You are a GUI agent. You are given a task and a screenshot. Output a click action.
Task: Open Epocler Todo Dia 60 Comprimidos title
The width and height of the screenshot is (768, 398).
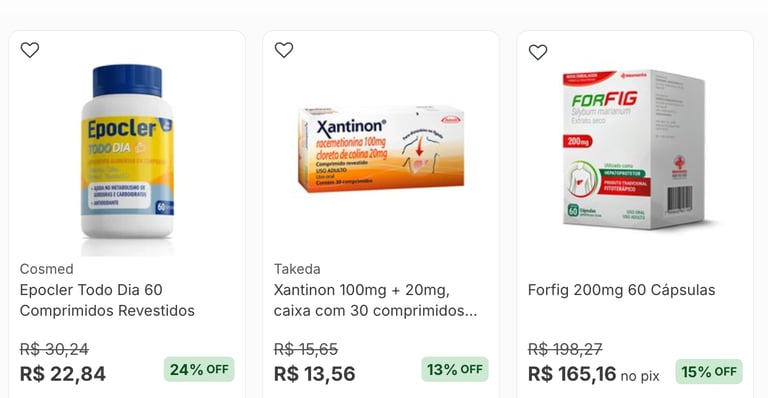click(107, 300)
